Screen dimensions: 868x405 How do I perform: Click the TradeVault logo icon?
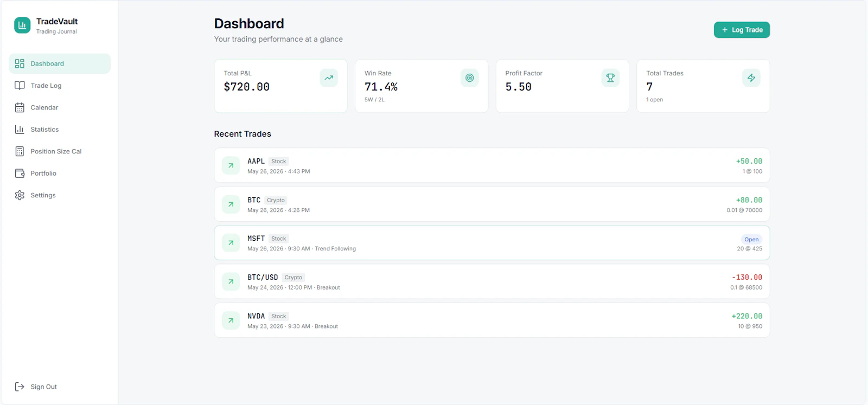[22, 25]
